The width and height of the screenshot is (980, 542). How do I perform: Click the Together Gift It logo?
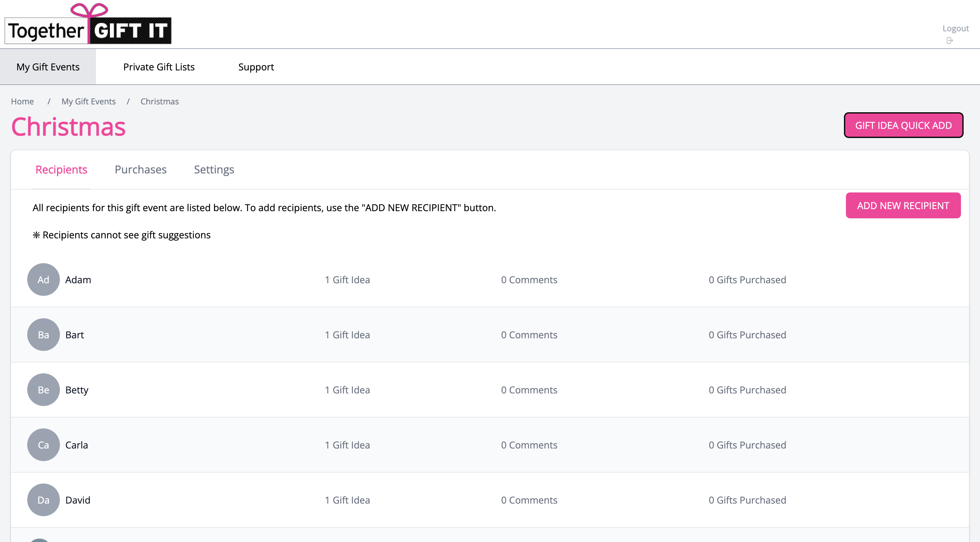pyautogui.click(x=88, y=24)
